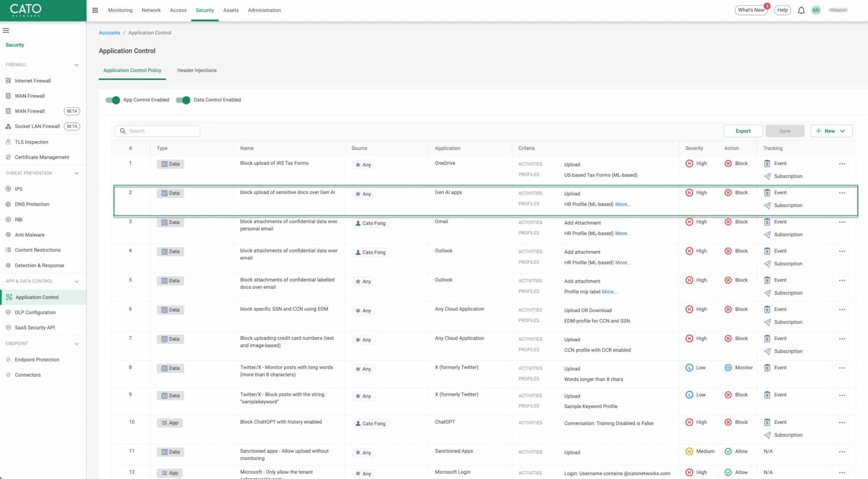
Task: Select Application Control in the sidebar
Action: [x=43, y=297]
